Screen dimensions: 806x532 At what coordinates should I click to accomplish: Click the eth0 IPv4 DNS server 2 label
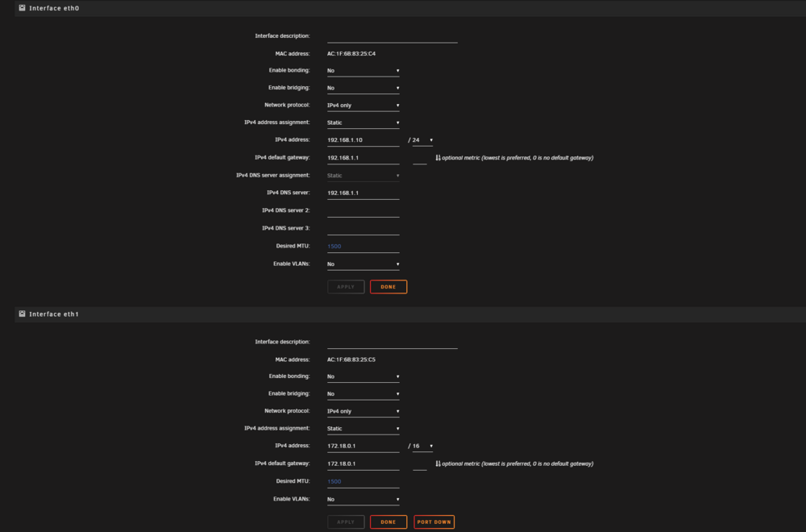tap(286, 210)
